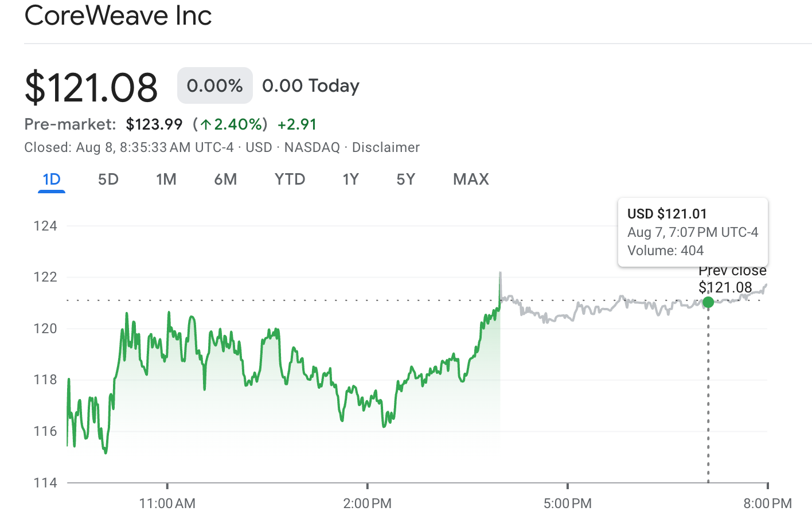View the YTD performance chart
The width and height of the screenshot is (812, 523).
click(290, 179)
